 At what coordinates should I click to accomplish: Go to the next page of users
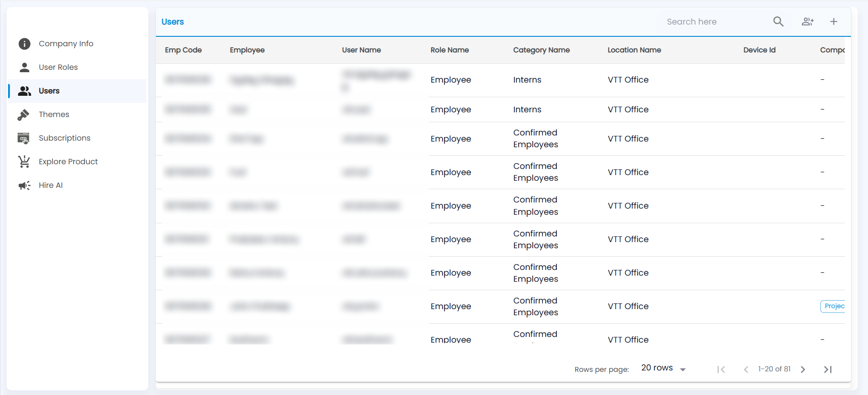[803, 370]
